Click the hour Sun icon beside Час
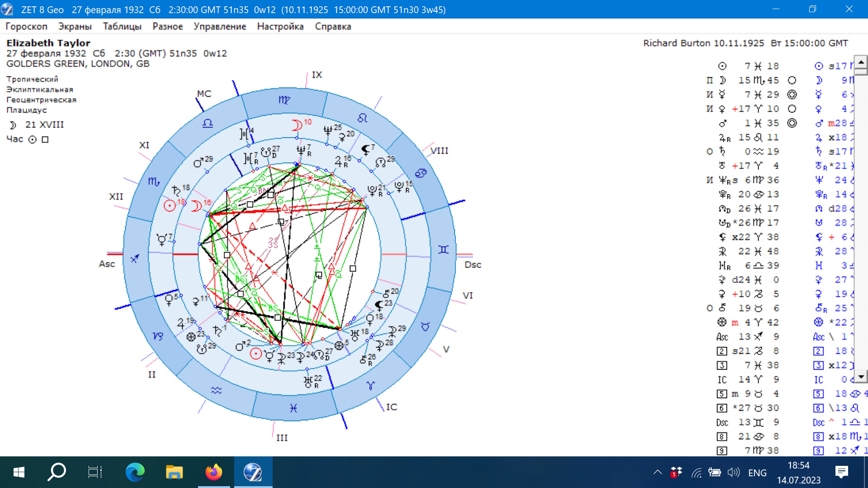868x488 pixels. 32,140
